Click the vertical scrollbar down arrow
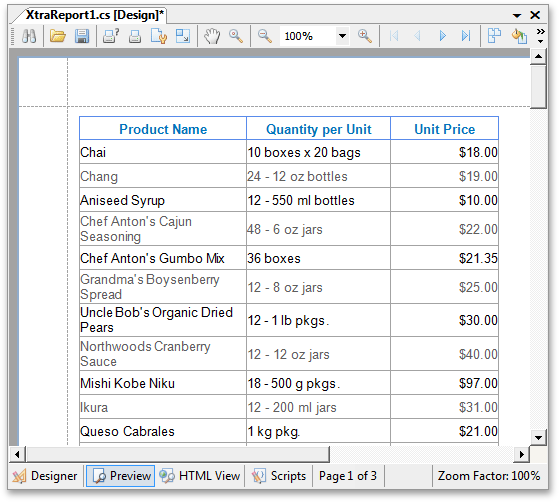This screenshot has width=559, height=502. coord(538,437)
